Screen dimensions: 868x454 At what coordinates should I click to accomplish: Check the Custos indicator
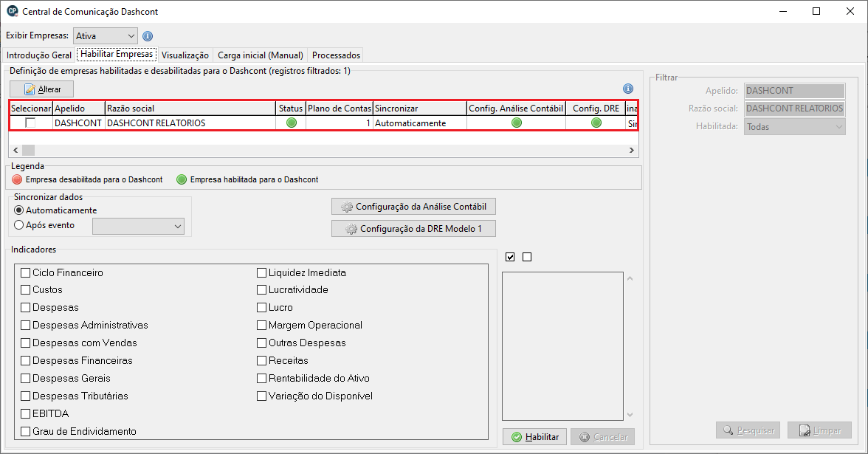[x=25, y=290]
